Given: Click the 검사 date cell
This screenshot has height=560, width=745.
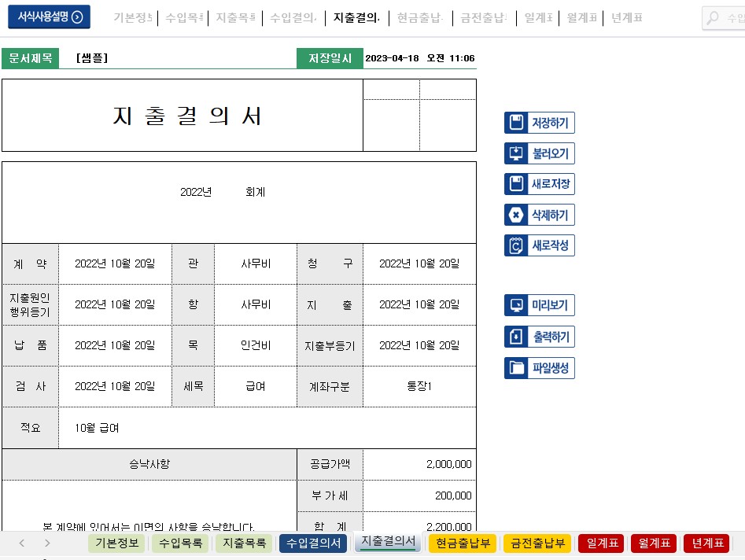Looking at the screenshot, I should 115,387.
